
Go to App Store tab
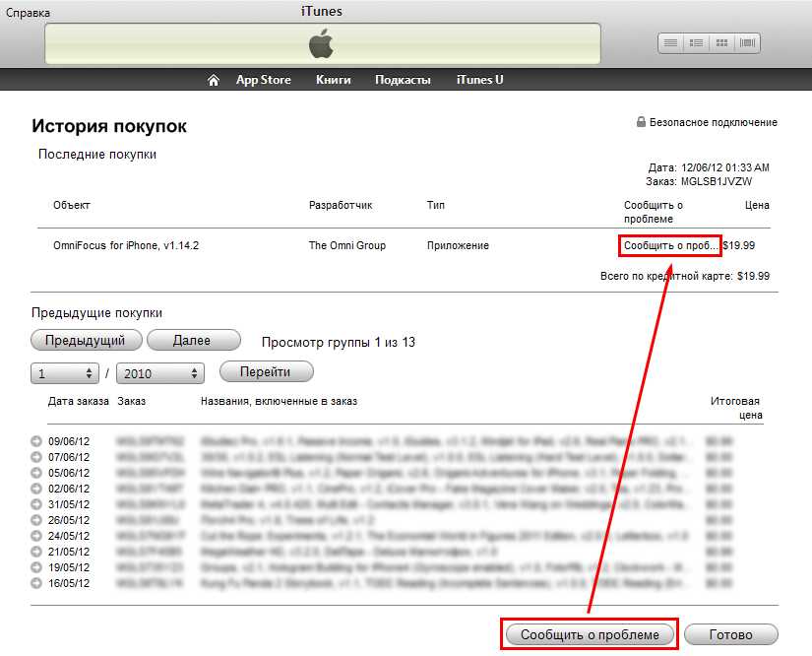(263, 80)
